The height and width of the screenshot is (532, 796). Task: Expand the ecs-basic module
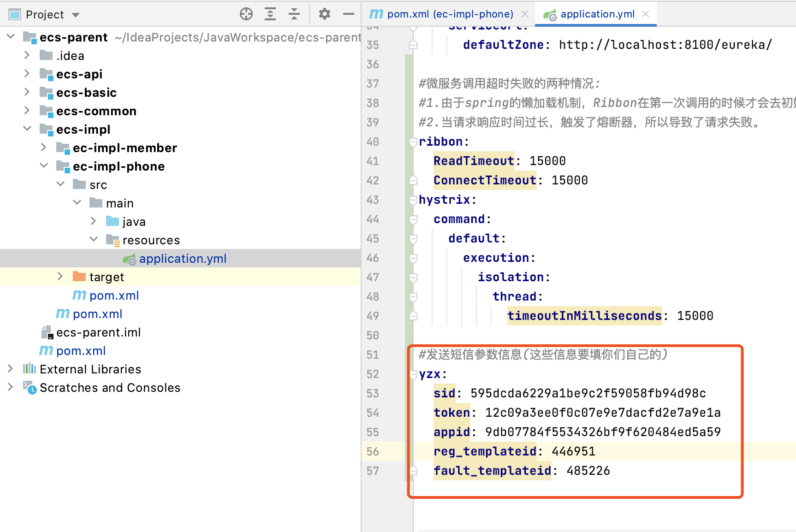[27, 92]
